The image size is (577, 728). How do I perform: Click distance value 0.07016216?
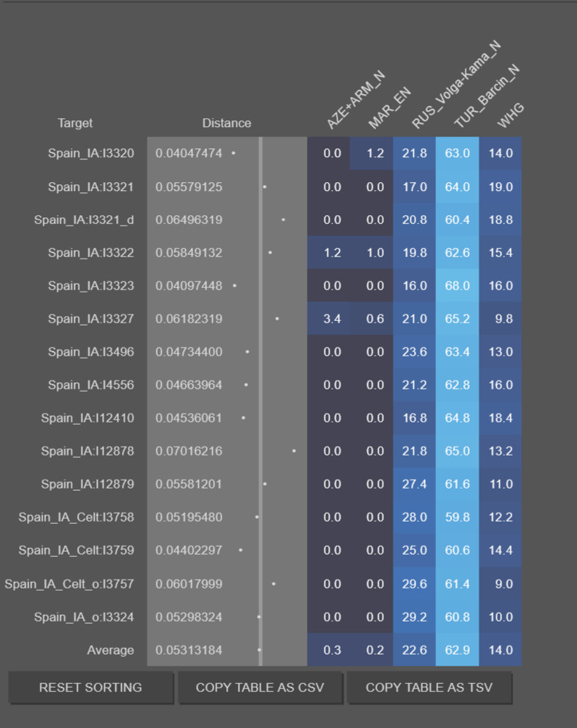click(x=189, y=451)
